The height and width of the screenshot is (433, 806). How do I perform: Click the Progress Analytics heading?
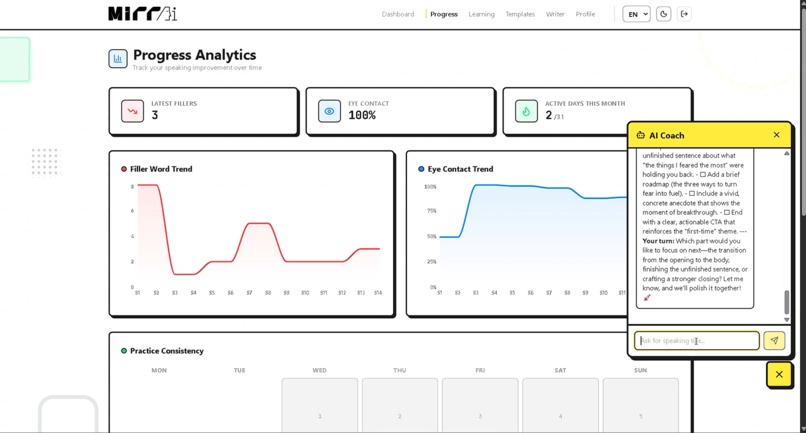[x=194, y=55]
